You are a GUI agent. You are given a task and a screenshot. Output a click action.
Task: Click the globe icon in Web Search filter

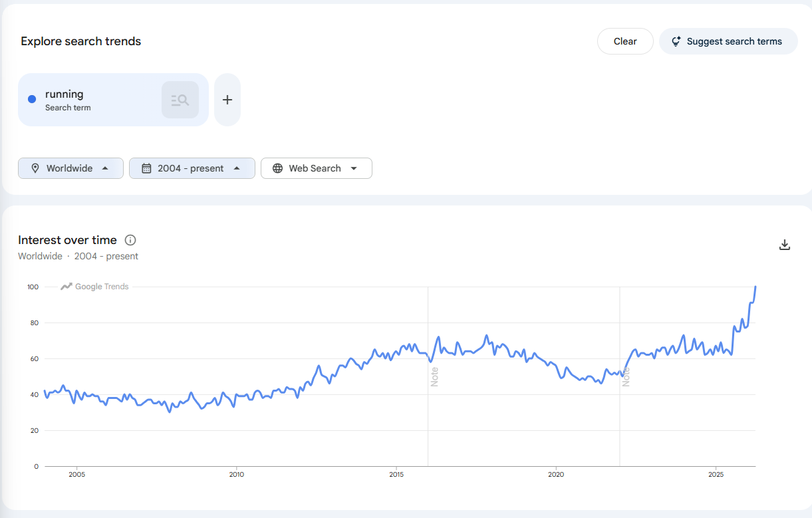coord(277,168)
